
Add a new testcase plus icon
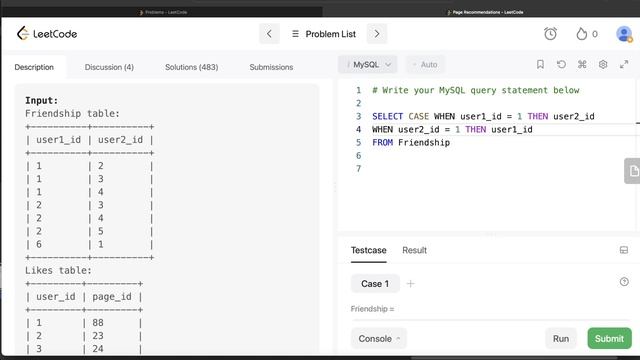click(x=410, y=284)
